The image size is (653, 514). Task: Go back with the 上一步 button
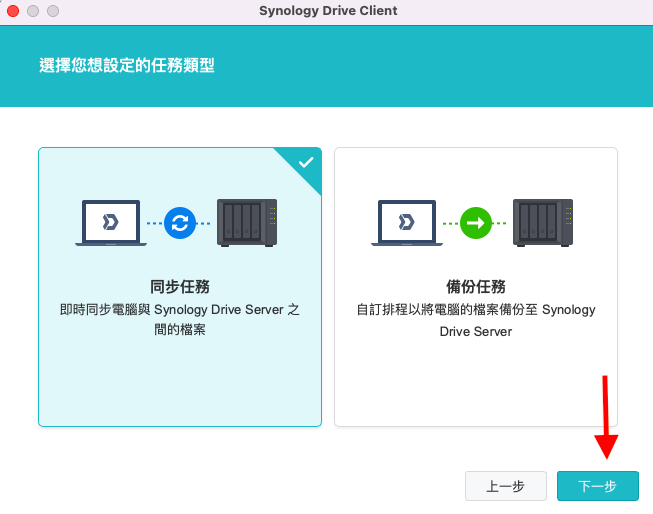point(506,486)
